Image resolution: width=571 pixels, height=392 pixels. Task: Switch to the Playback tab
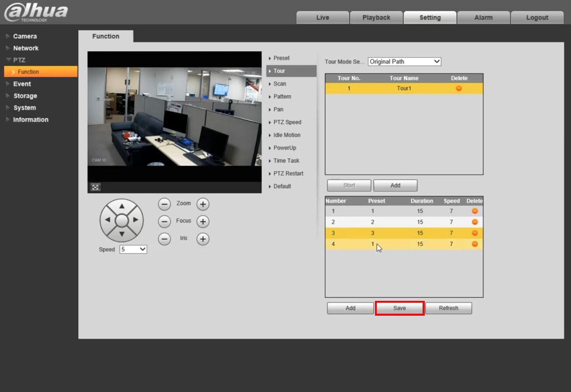[376, 17]
